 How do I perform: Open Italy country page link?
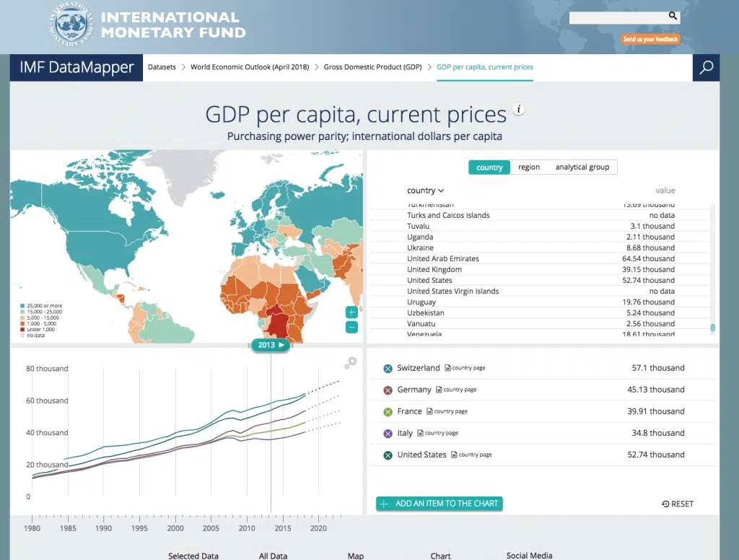pos(437,433)
